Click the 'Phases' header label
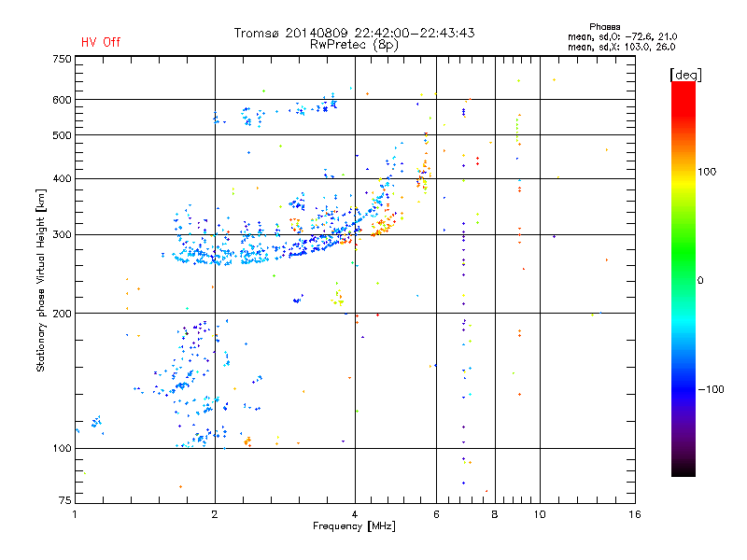747x560 pixels. click(604, 27)
